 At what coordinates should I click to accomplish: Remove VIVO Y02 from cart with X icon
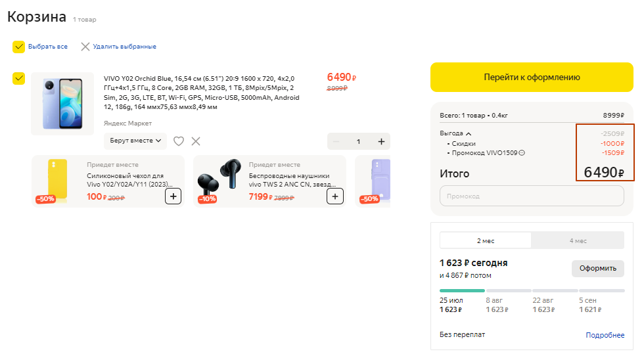click(196, 141)
